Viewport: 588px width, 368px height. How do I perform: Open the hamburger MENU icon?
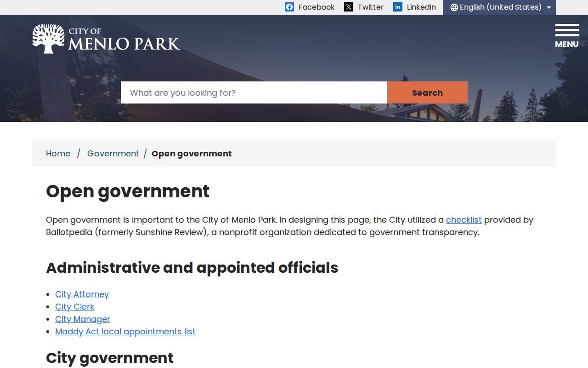tap(567, 36)
